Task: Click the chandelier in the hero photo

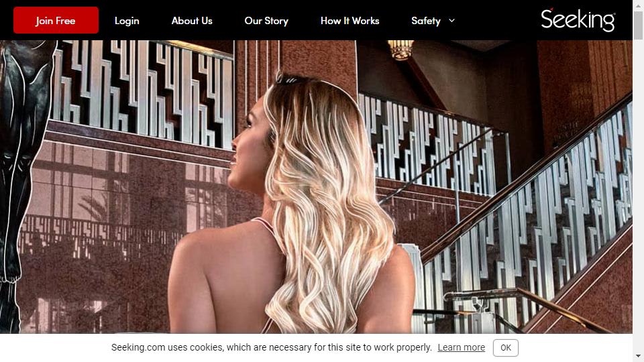Action: tap(400, 49)
